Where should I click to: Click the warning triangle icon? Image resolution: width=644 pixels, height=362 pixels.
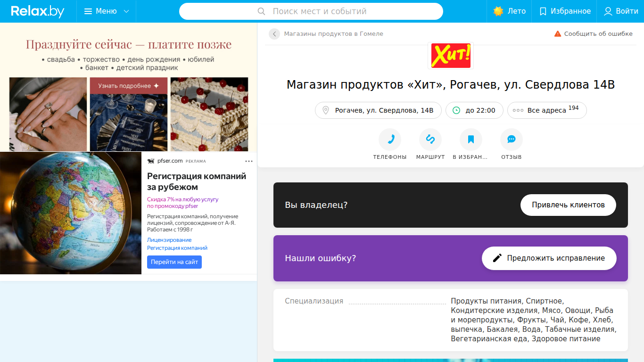[x=558, y=34]
